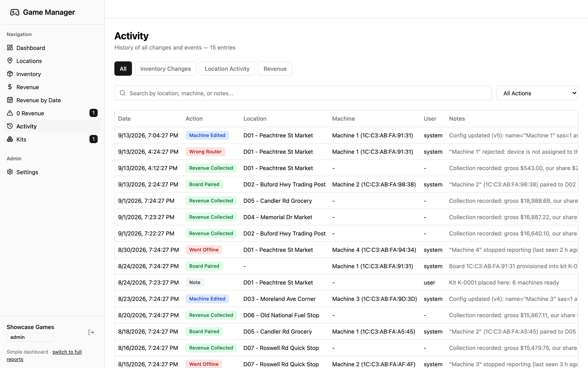Open 0 Revenue warning triangle icon
The height and width of the screenshot is (368, 588).
pos(10,113)
